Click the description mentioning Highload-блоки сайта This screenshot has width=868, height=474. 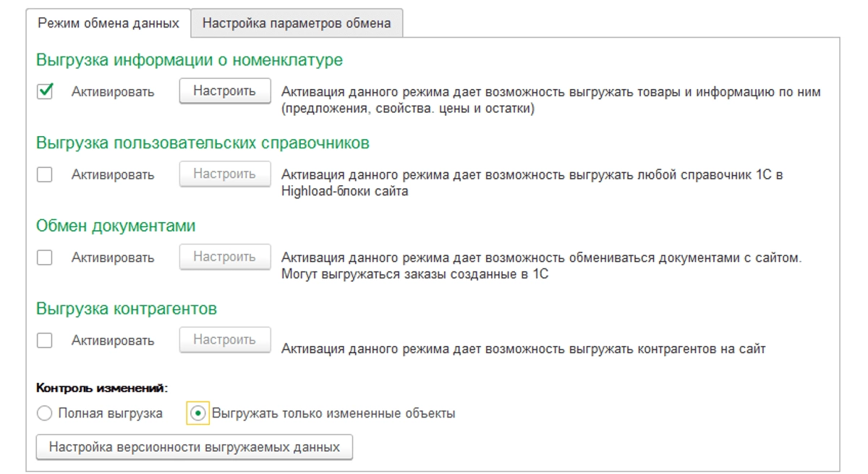click(x=532, y=183)
